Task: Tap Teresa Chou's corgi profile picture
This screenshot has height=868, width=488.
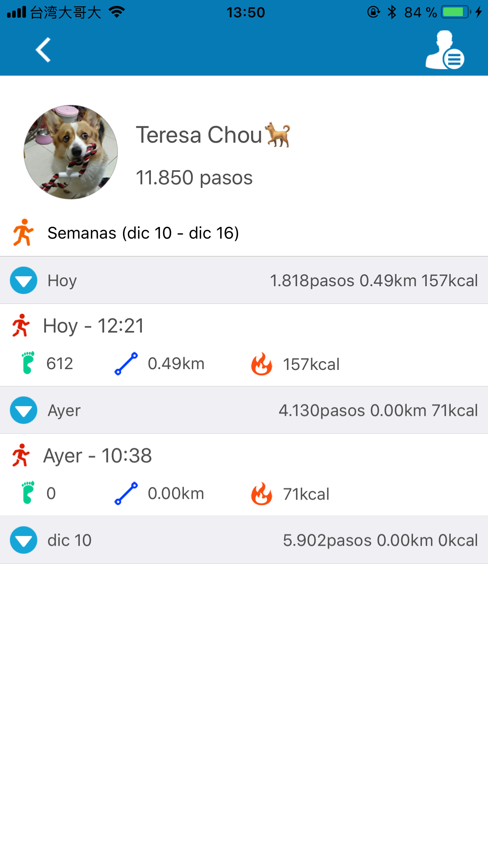Action: (x=71, y=152)
